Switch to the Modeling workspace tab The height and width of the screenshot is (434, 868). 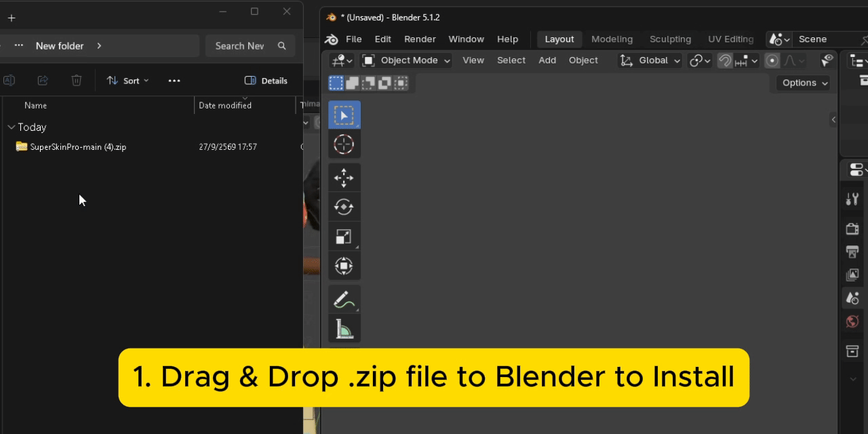click(x=612, y=39)
